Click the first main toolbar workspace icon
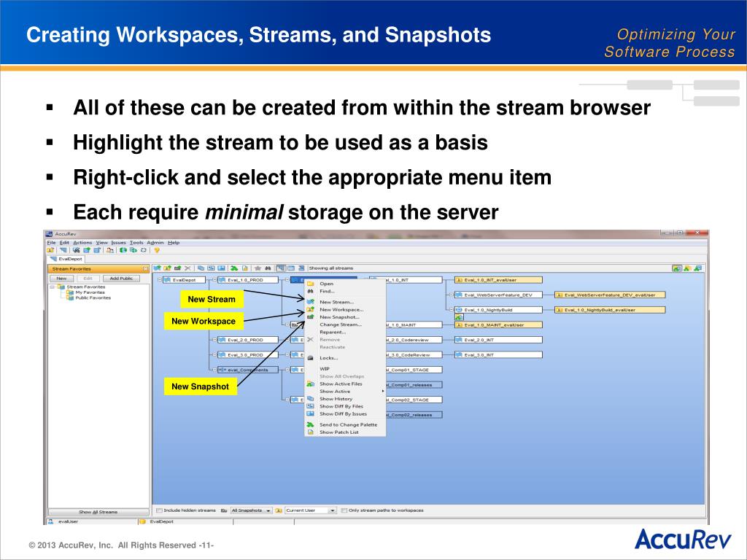Screen dimensions: 747x560 click(x=50, y=250)
